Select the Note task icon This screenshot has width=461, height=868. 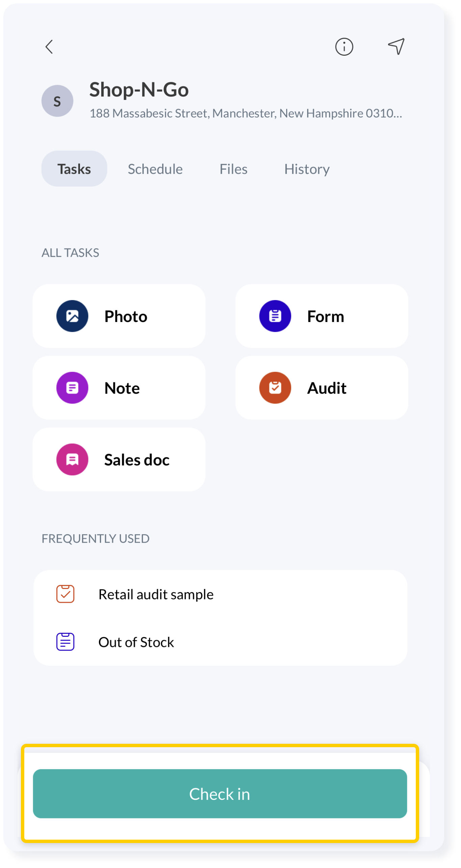point(72,388)
